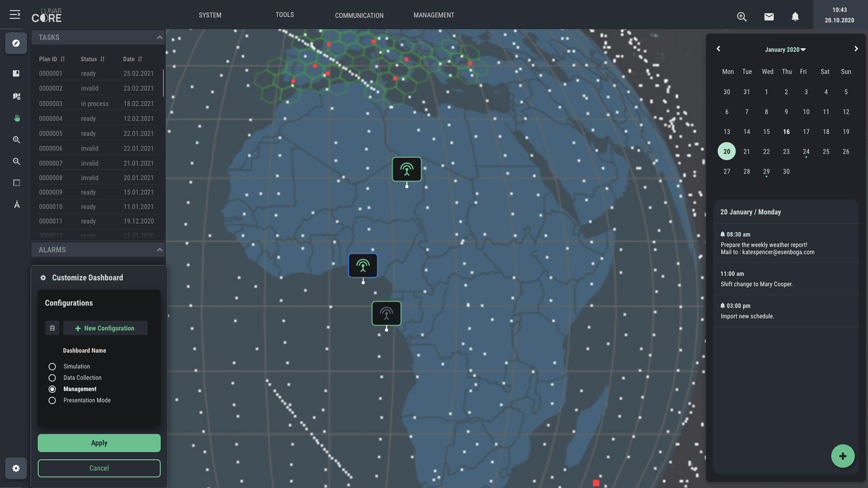Image resolution: width=868 pixels, height=488 pixels.
Task: Click the dimmed southern antenna station marker
Action: [387, 314]
